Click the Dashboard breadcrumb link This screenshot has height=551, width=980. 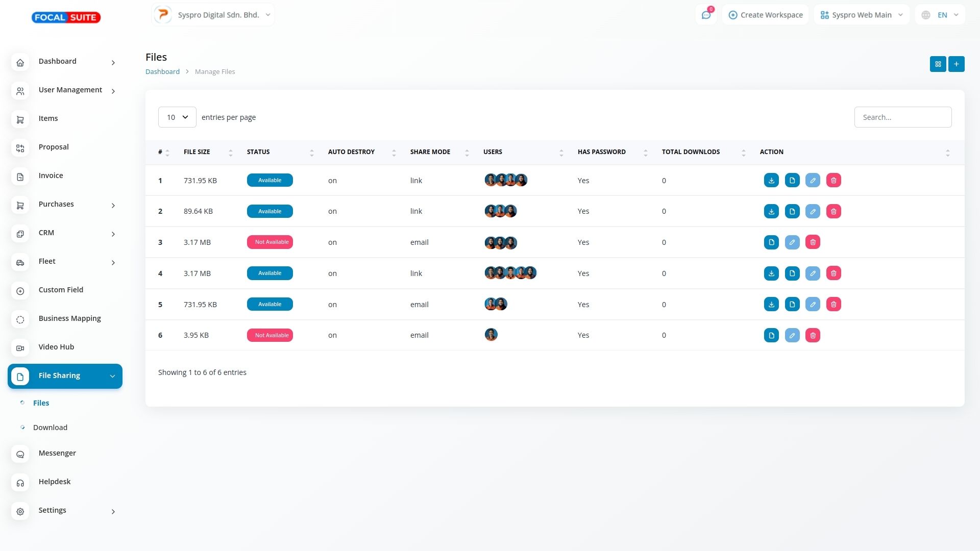162,72
